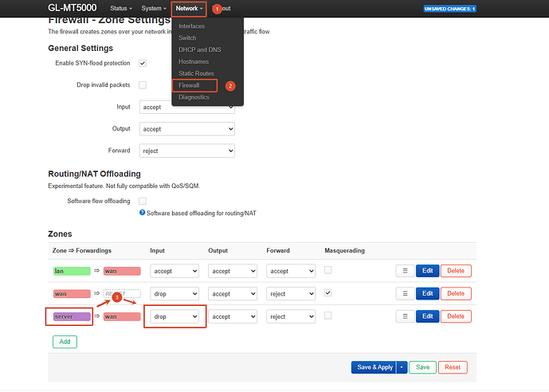549x392 pixels.
Task: Select Firewall from the Network menu
Action: [189, 85]
